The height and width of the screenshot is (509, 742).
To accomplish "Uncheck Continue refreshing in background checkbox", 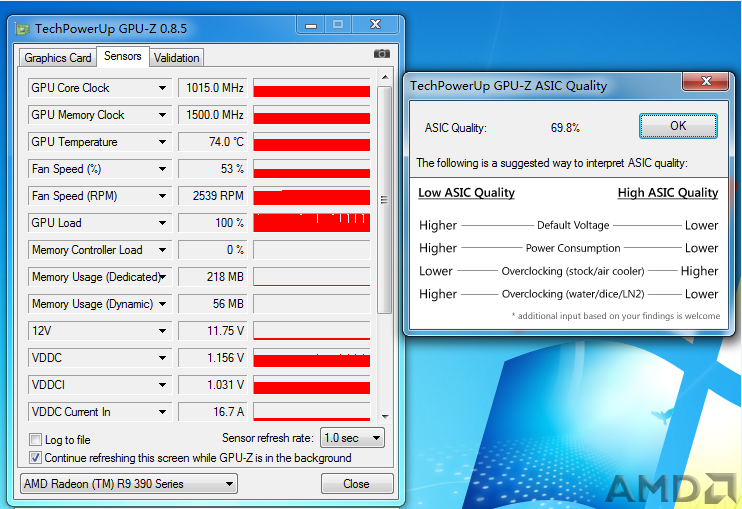I will 35,458.
